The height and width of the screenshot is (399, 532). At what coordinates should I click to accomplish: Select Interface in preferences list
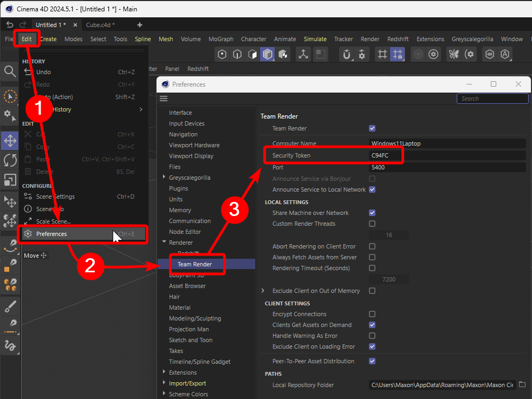pyautogui.click(x=180, y=113)
